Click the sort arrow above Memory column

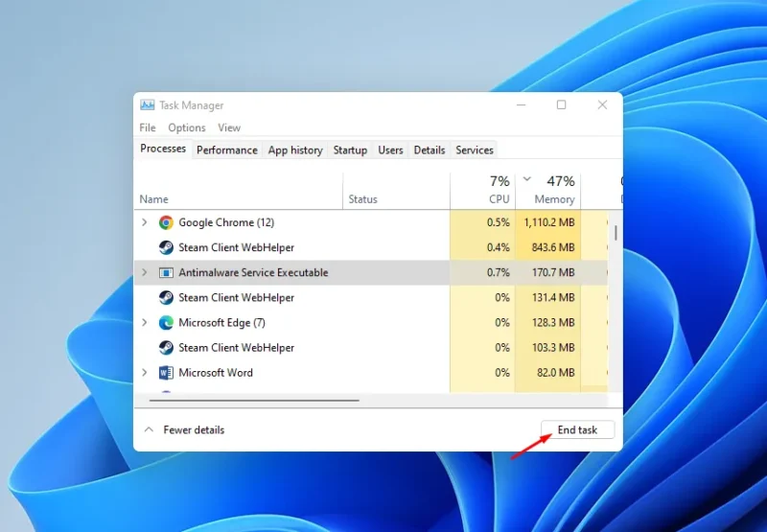[526, 179]
